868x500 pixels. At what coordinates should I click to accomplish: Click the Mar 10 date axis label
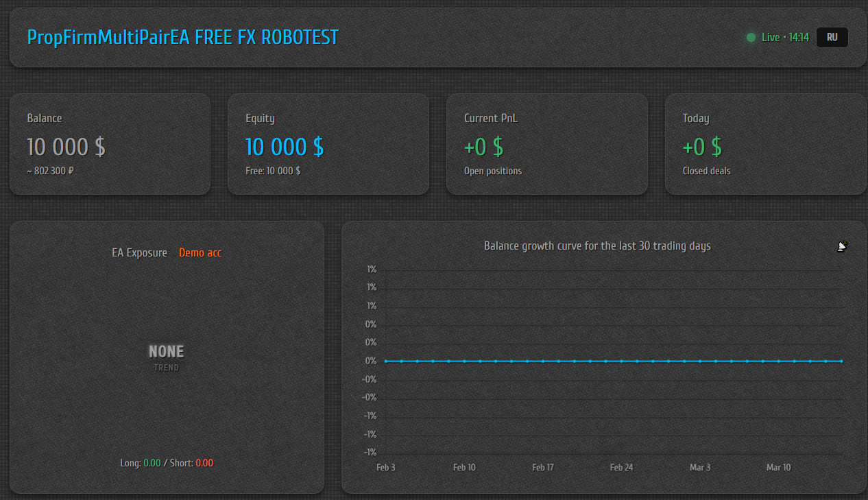(778, 467)
